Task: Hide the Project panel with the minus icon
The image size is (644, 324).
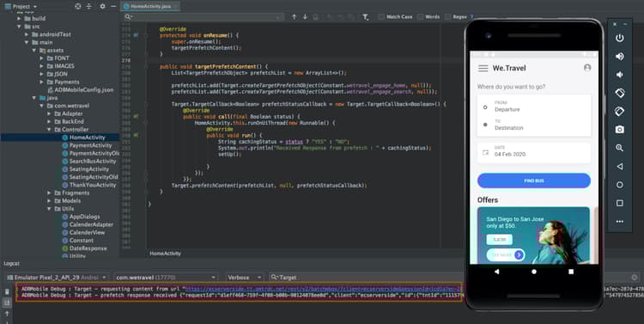Action: point(113,6)
